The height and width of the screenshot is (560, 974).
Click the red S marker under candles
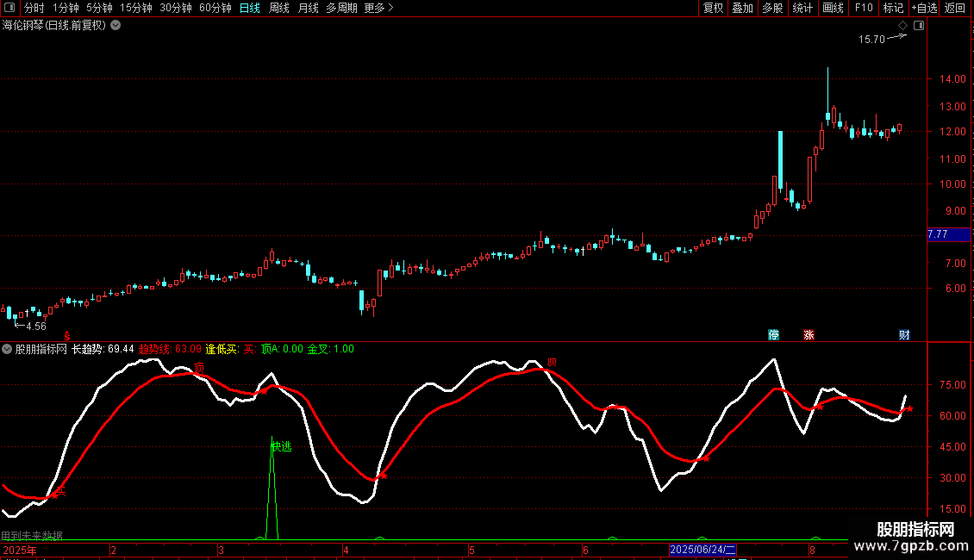(x=67, y=336)
